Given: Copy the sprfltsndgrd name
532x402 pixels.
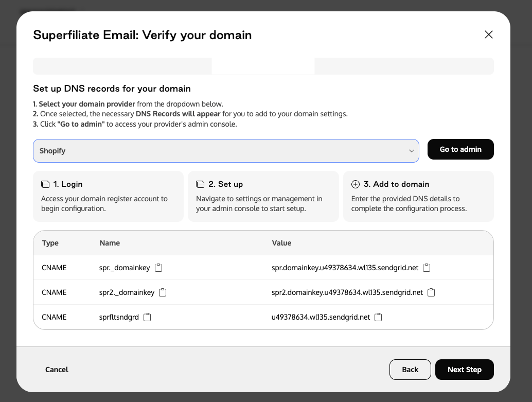Looking at the screenshot, I should point(147,317).
